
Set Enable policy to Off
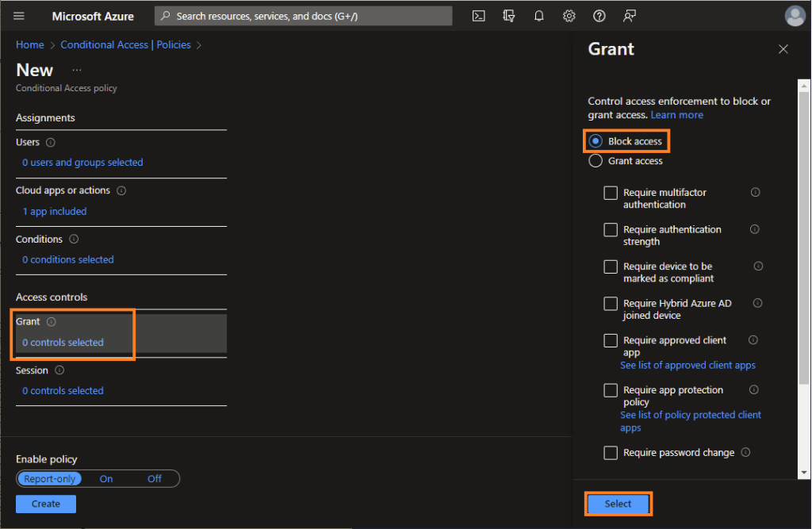(x=155, y=479)
